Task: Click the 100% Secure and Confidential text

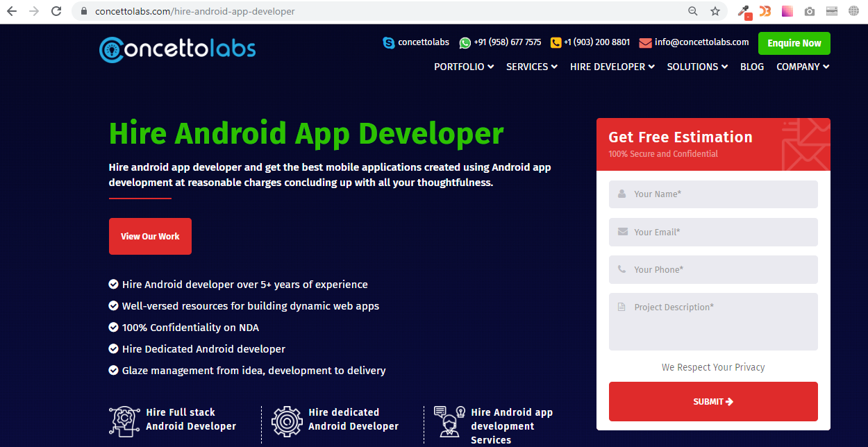Action: tap(663, 154)
